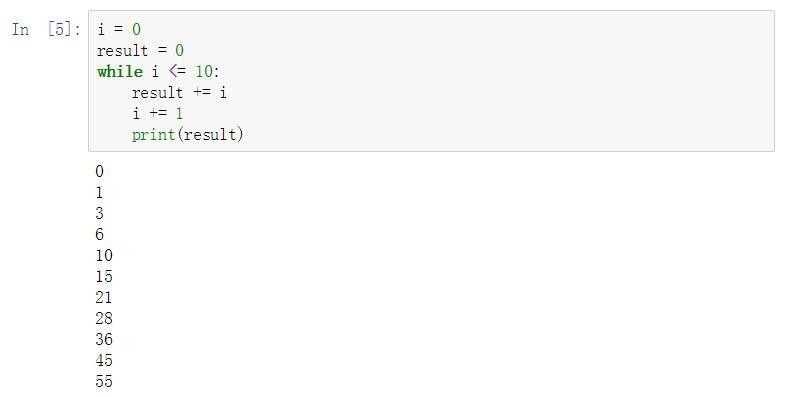Click the output value 0
Screen dimensions: 791x397
pos(99,172)
